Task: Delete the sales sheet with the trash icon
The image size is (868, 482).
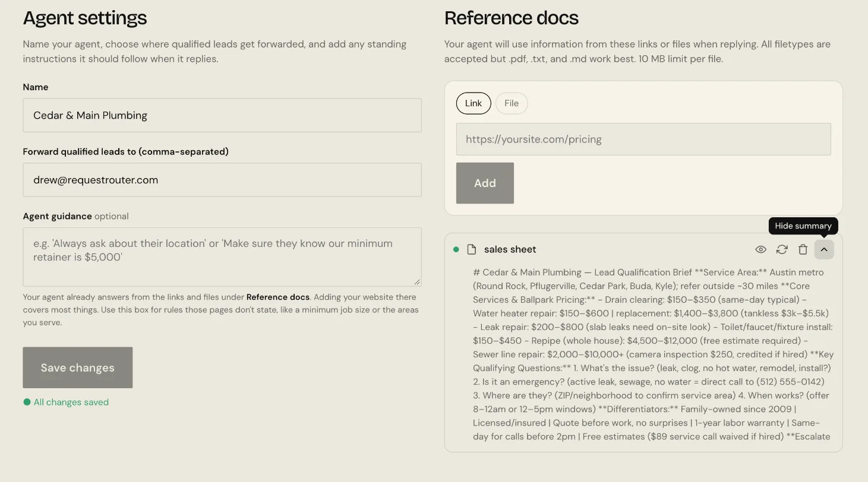Action: [x=803, y=250]
